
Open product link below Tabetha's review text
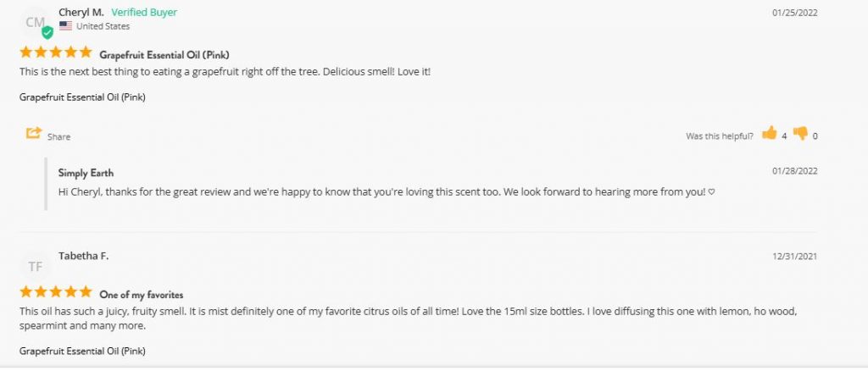pos(82,352)
